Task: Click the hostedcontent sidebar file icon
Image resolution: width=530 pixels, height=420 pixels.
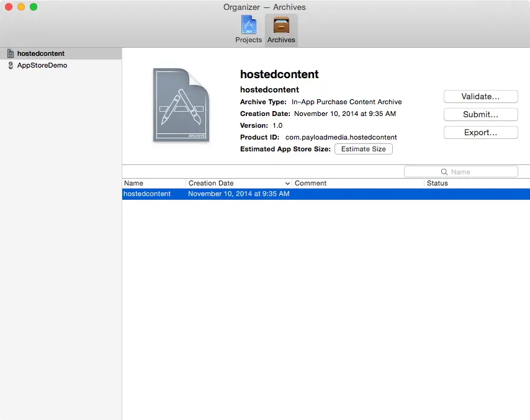Action: 11,53
